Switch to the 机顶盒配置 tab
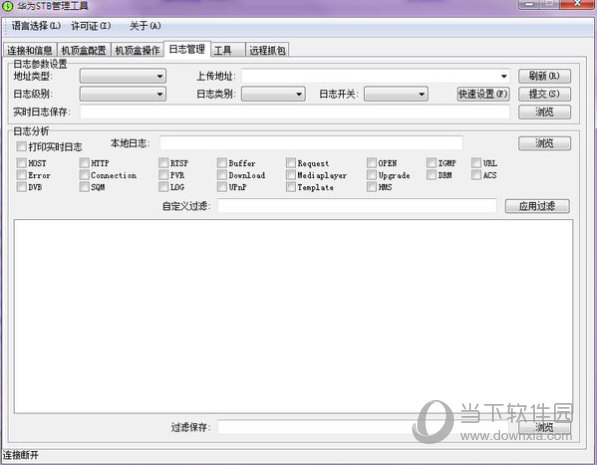Image resolution: width=597 pixels, height=465 pixels. click(84, 50)
